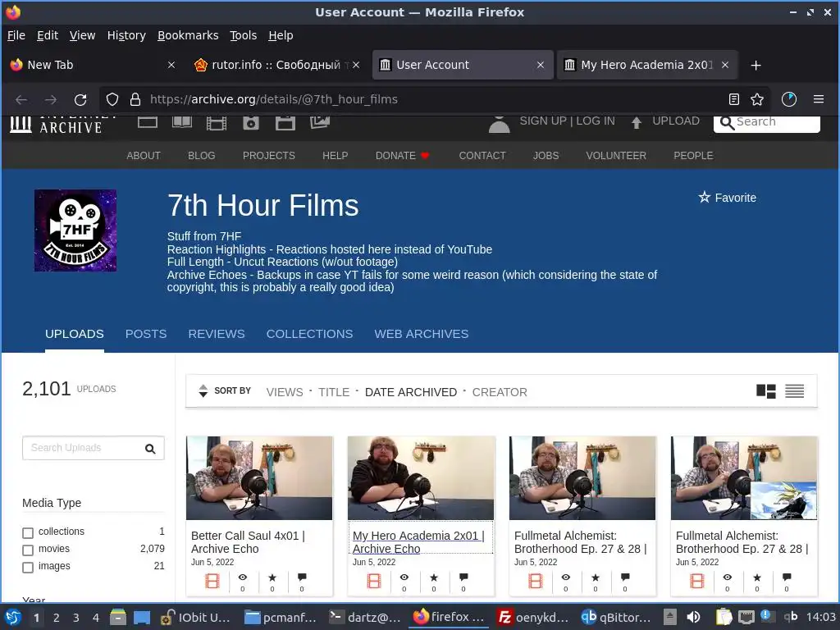Open the REVIEWS profile tab
The width and height of the screenshot is (840, 630).
pyautogui.click(x=217, y=334)
